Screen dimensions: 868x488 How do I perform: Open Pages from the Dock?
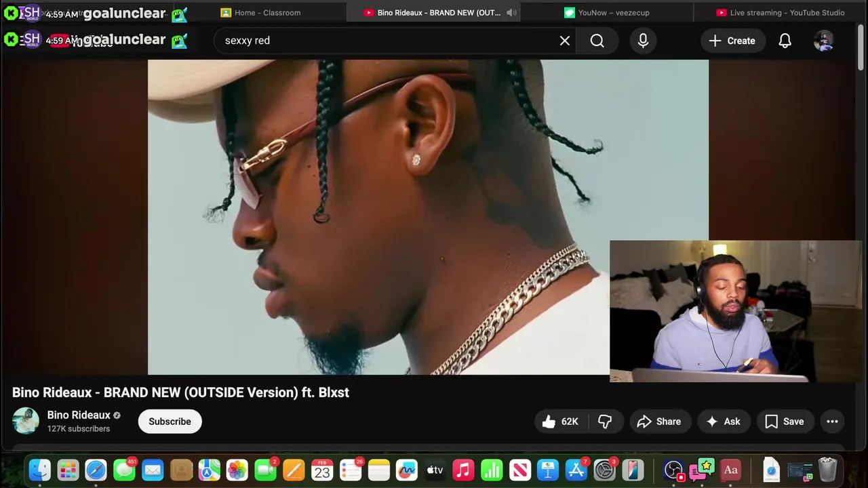(x=294, y=470)
